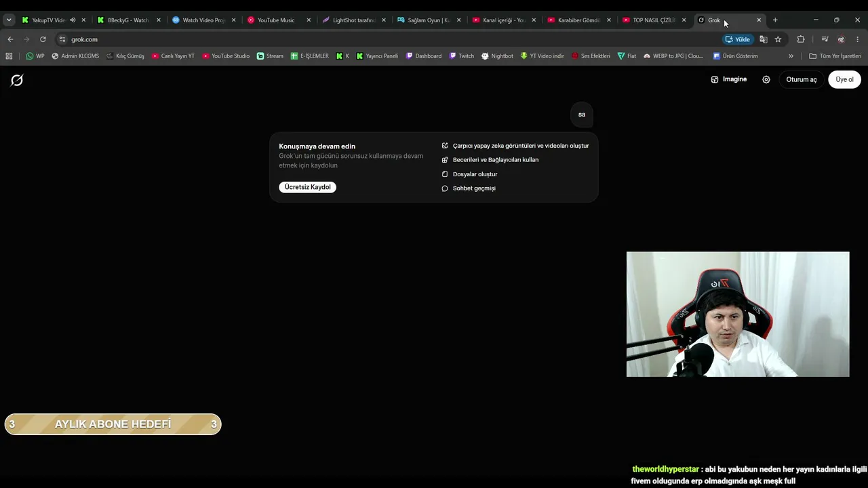
Task: Click the translate page icon
Action: tap(764, 39)
